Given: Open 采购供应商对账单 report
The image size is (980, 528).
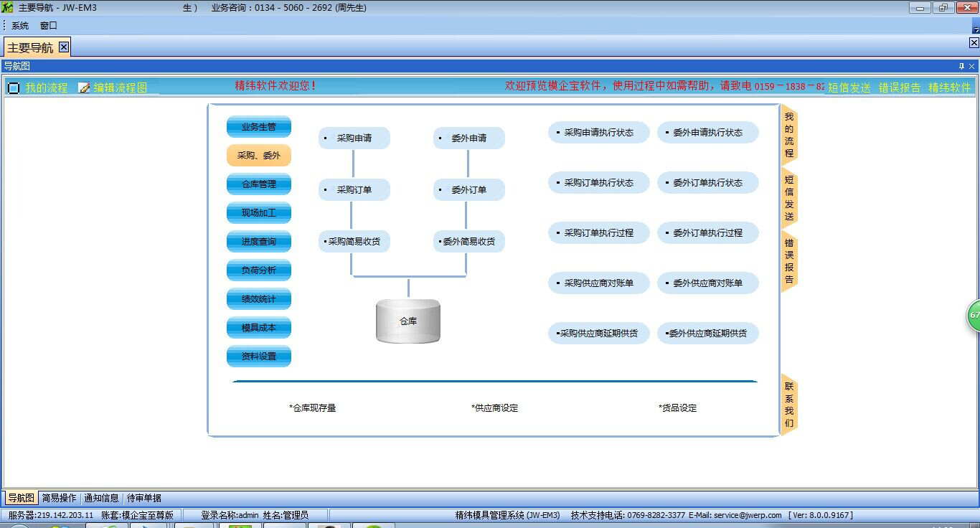Looking at the screenshot, I should pyautogui.click(x=599, y=283).
